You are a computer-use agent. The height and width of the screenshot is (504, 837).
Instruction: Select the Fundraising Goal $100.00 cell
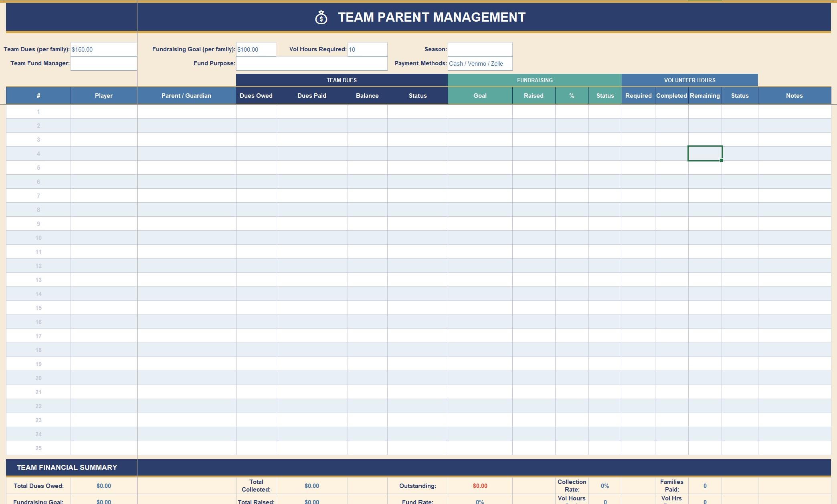[x=256, y=49]
